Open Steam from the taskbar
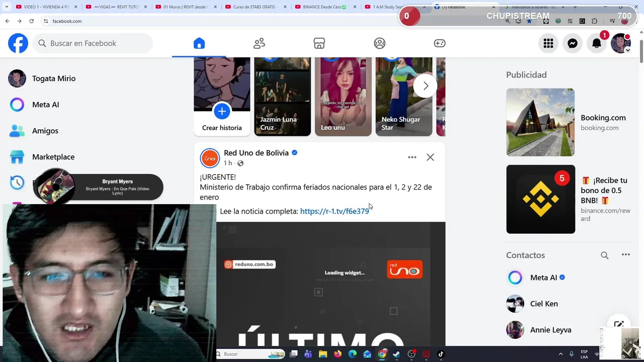644x362 pixels. point(396,354)
